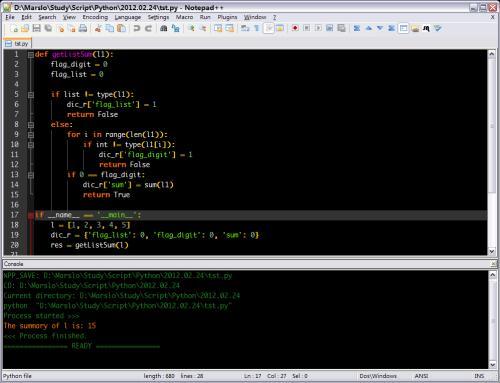This screenshot has height=383, width=500.
Task: Click the Open file folder icon
Action: tap(25, 28)
